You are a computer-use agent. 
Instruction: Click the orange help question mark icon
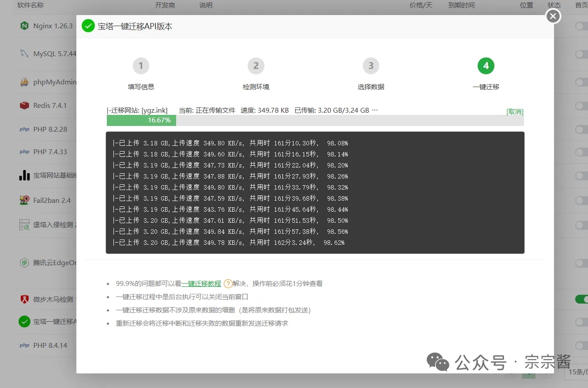click(x=228, y=284)
